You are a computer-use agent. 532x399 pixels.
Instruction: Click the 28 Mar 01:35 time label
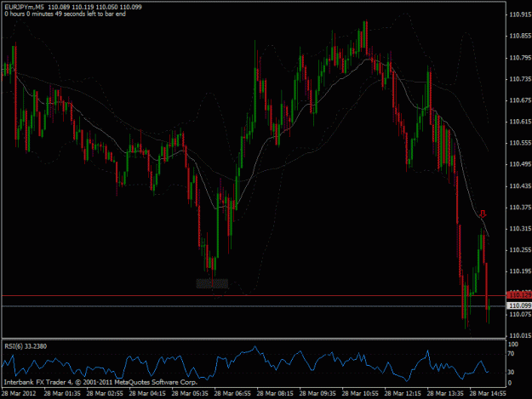(x=62, y=393)
